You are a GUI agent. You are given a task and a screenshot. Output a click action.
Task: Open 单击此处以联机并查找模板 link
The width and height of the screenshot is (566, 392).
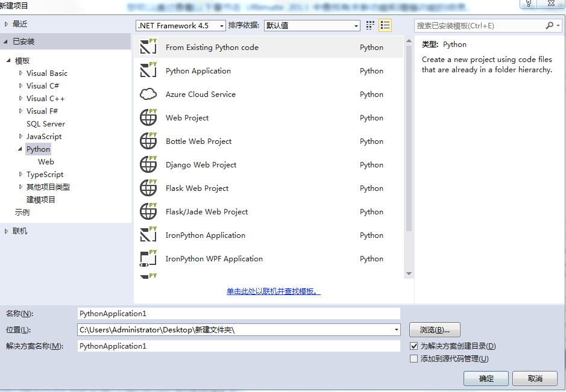273,291
